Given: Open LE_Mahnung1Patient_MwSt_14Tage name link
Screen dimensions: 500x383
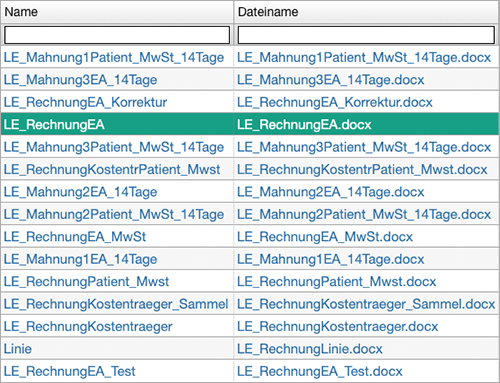Looking at the screenshot, I should pyautogui.click(x=114, y=58).
